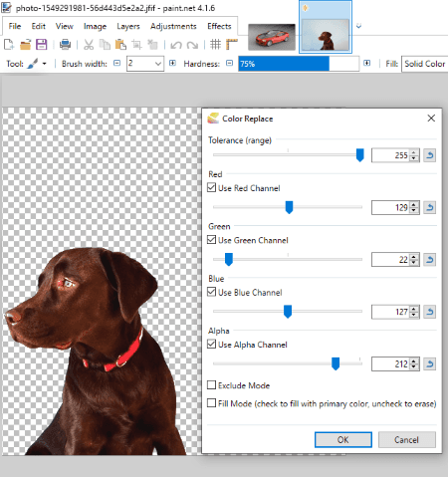This screenshot has height=477, width=448.
Task: Step the Alpha value spinner
Action: click(413, 364)
